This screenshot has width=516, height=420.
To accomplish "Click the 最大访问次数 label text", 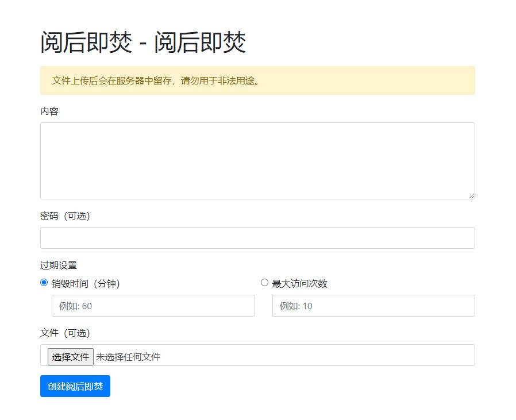I will [299, 283].
